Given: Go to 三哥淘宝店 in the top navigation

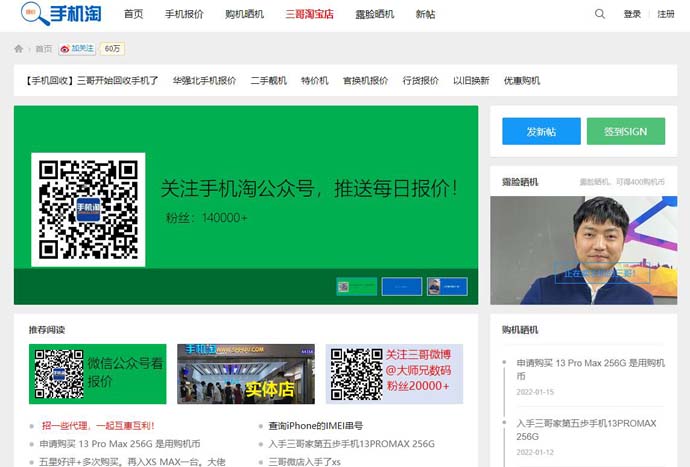Looking at the screenshot, I should tap(309, 15).
